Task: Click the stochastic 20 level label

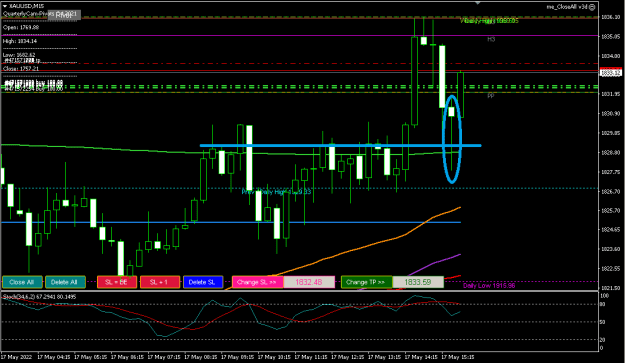Action: click(603, 339)
